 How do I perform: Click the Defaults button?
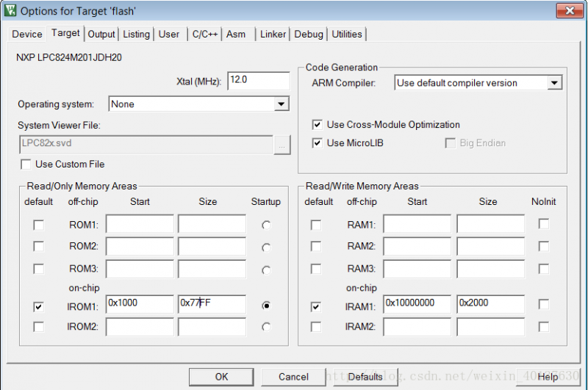pyautogui.click(x=365, y=377)
